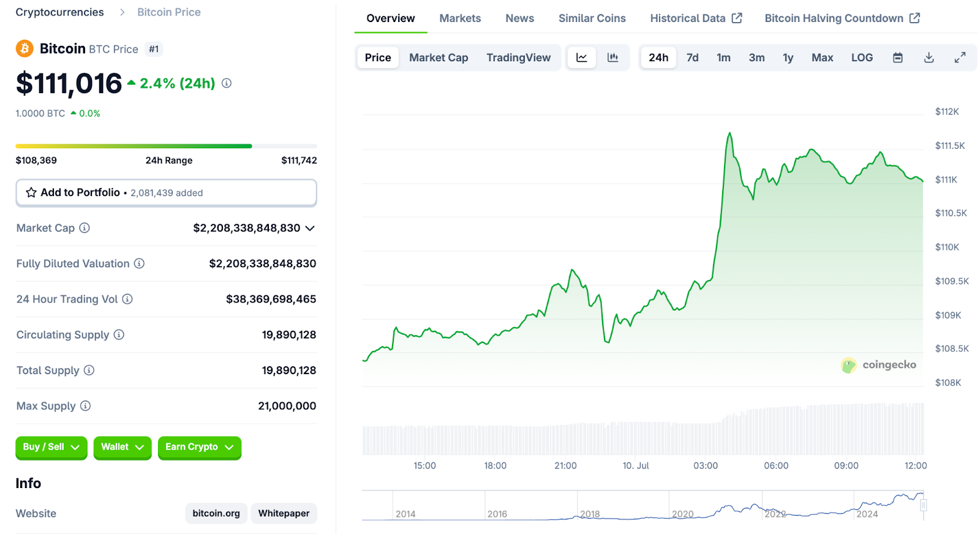
Task: Set chart range to 3m
Action: [x=757, y=58]
